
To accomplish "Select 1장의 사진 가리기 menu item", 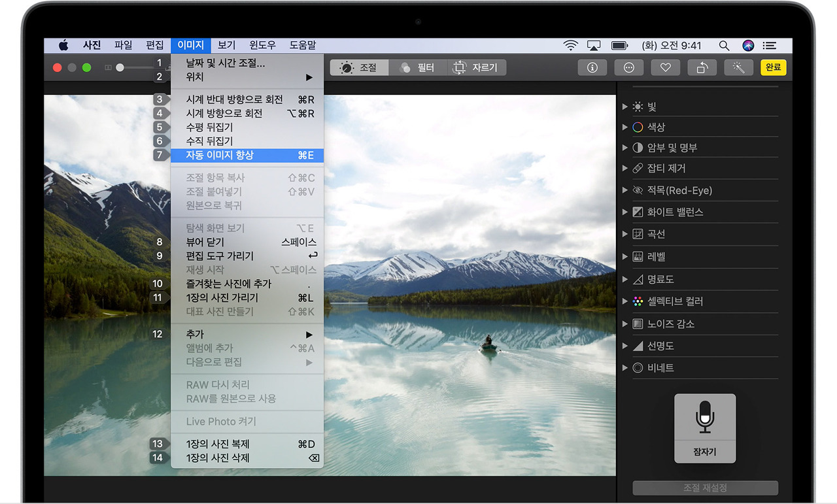I will tap(247, 297).
